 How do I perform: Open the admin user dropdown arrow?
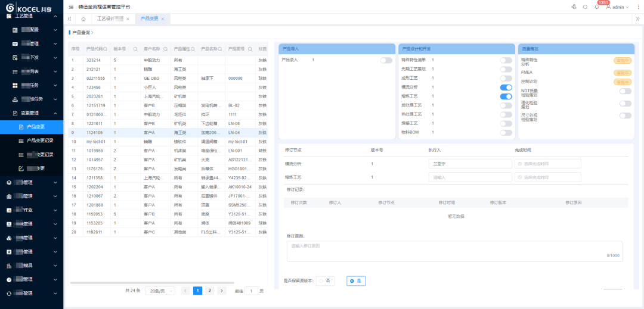tap(627, 7)
